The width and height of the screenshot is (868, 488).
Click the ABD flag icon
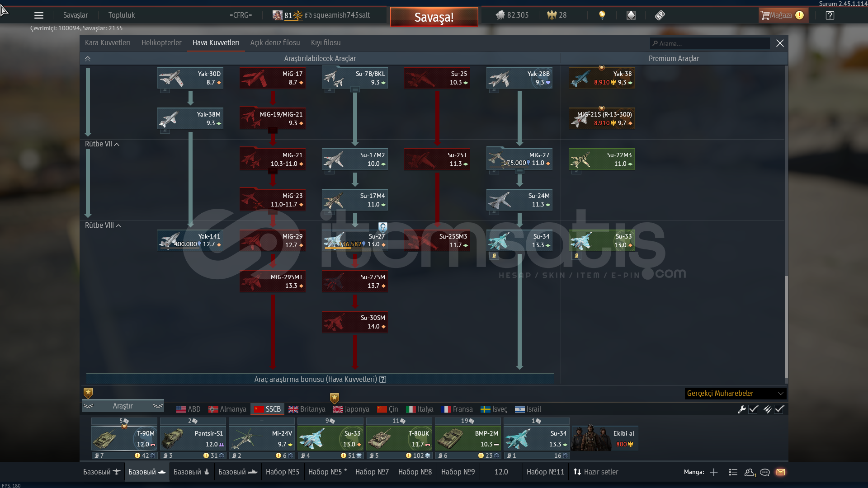(181, 409)
